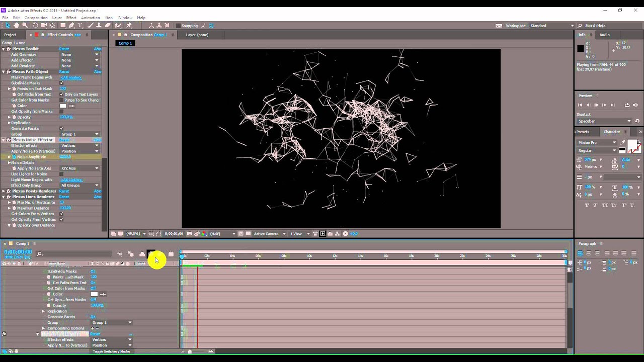Toggle Get Colors From Vertices checkbox
Image resolution: width=644 pixels, height=362 pixels.
(x=61, y=214)
